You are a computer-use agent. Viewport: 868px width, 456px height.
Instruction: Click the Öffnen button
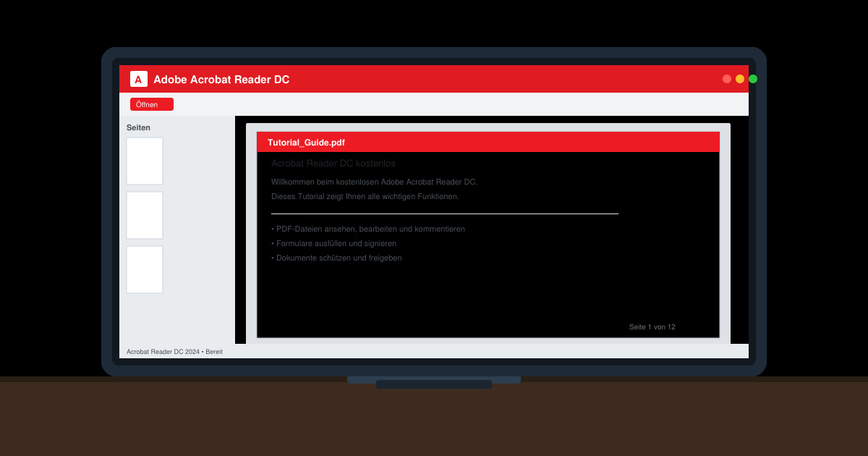pos(152,104)
